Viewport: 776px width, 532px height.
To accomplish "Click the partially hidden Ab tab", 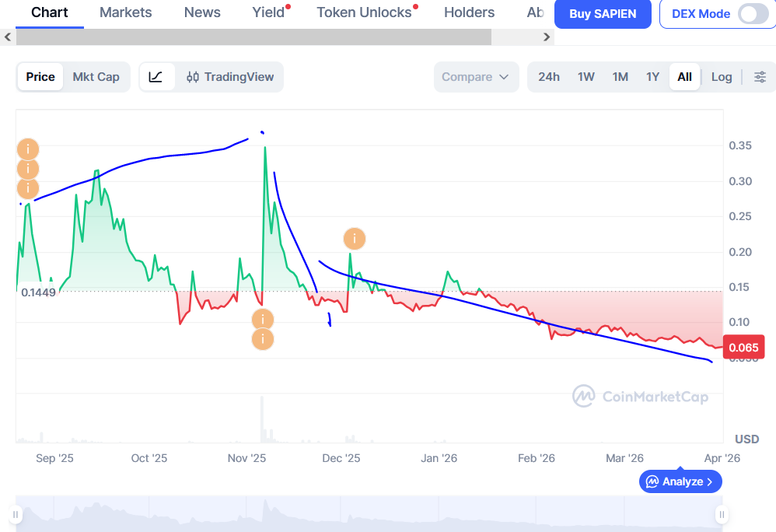I will [x=536, y=12].
